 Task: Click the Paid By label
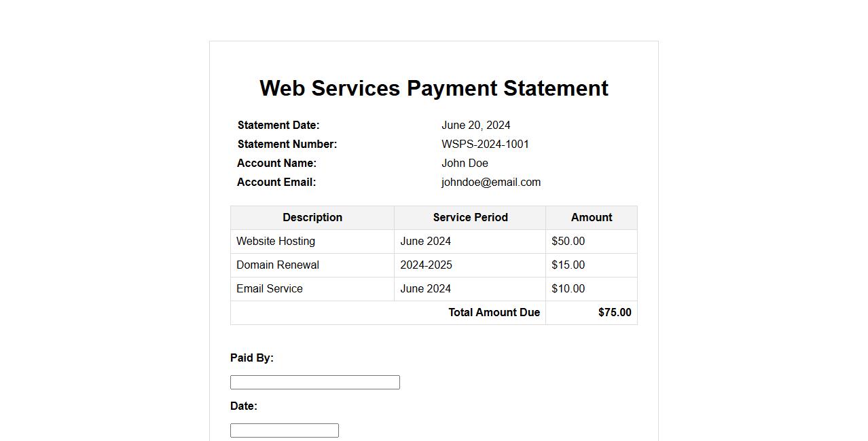pyautogui.click(x=251, y=358)
